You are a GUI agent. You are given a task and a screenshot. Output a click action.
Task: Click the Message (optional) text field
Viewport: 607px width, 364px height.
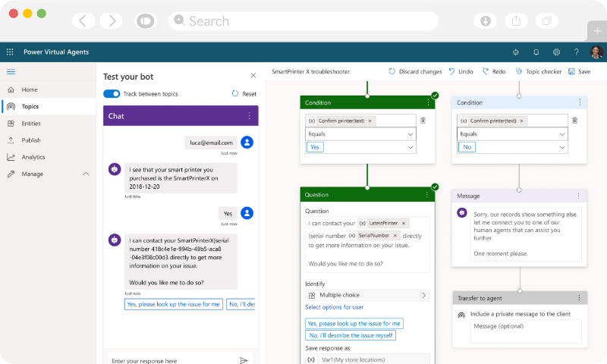point(525,331)
